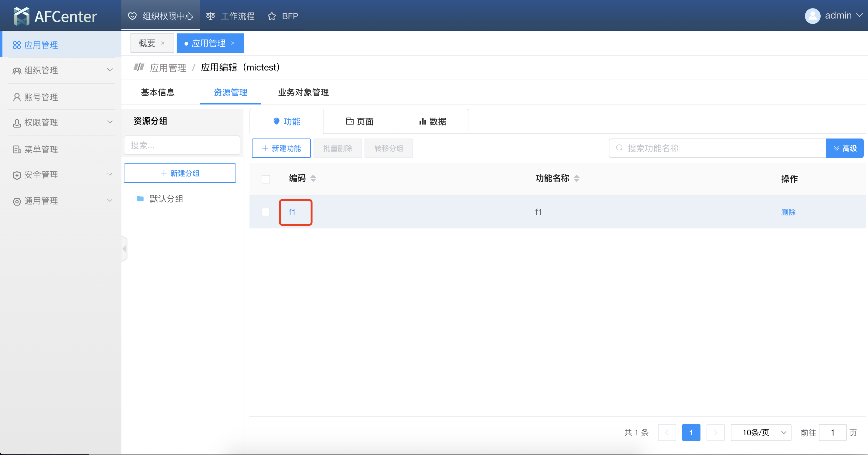The width and height of the screenshot is (868, 455).
Task: Click the magnifier icon in function search
Action: click(619, 148)
